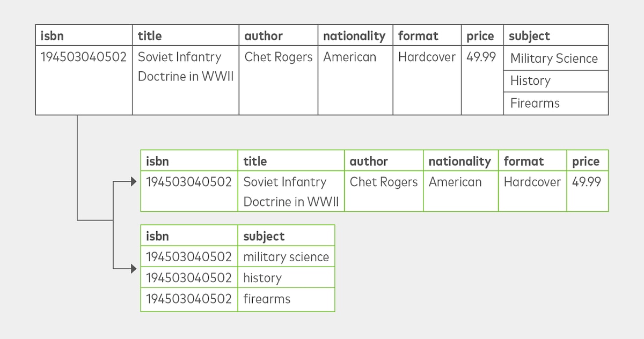The width and height of the screenshot is (644, 339).
Task: Click the lowercase history row in subject table
Action: pos(238,278)
